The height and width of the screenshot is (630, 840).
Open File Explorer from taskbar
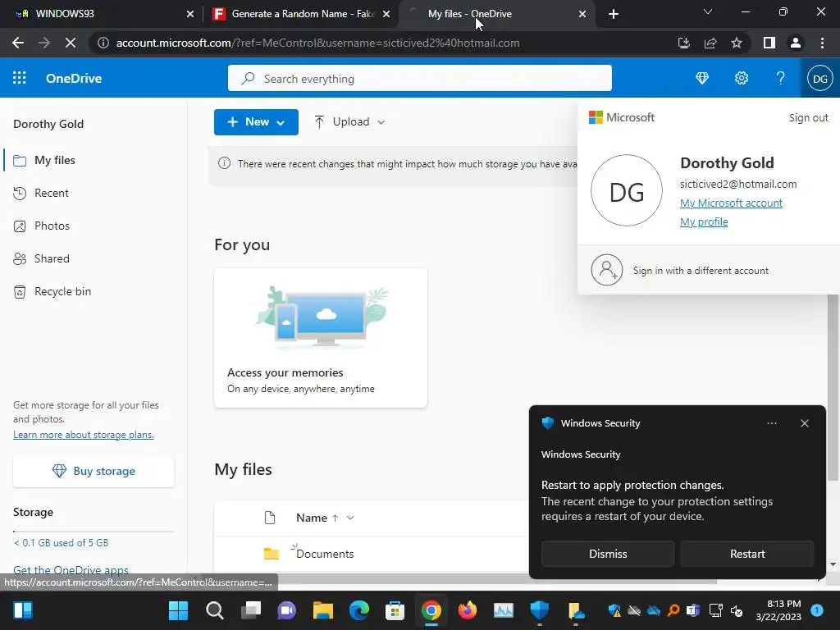tap(323, 610)
